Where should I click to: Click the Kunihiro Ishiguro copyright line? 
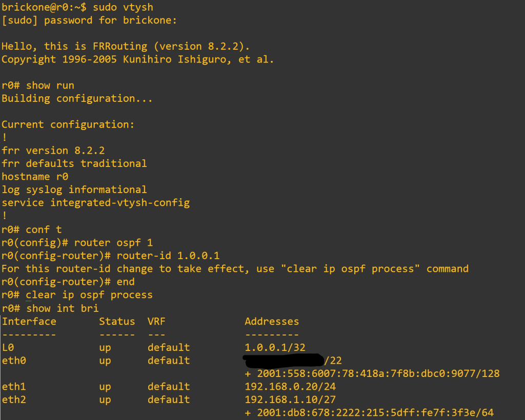click(137, 59)
